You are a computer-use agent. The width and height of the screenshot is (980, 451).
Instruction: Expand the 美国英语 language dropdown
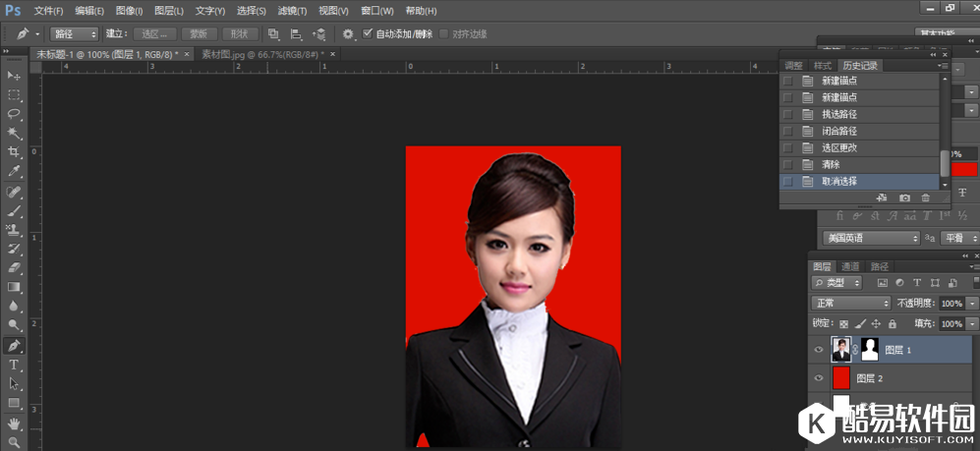[x=871, y=238]
